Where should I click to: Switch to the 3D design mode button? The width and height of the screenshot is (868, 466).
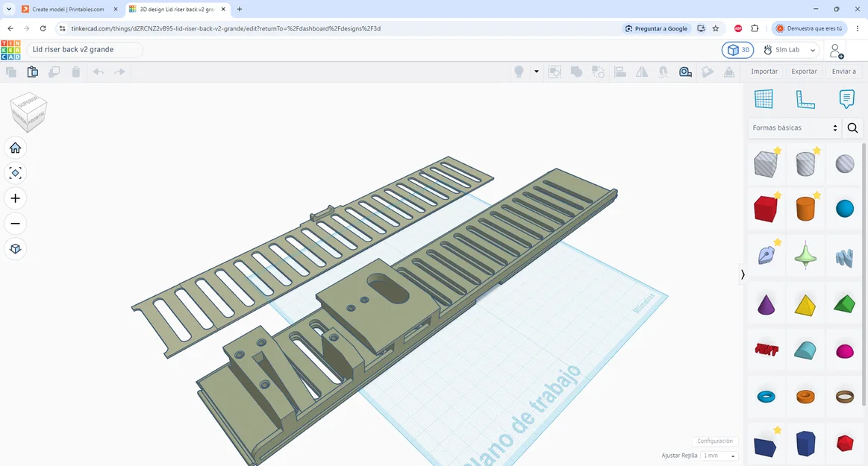coord(738,50)
